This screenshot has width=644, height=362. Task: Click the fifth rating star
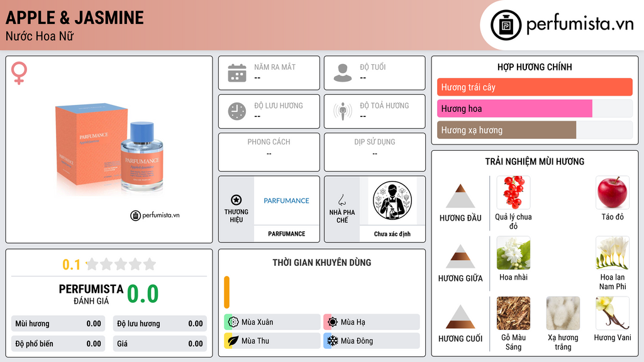click(x=150, y=264)
